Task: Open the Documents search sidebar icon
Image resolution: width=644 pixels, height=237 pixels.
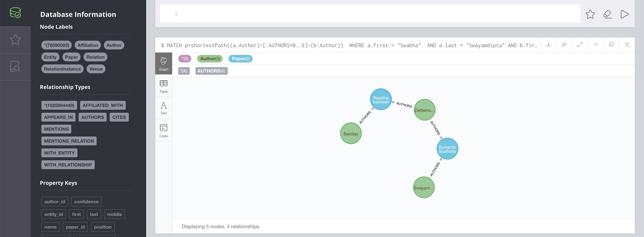Action: (x=15, y=67)
